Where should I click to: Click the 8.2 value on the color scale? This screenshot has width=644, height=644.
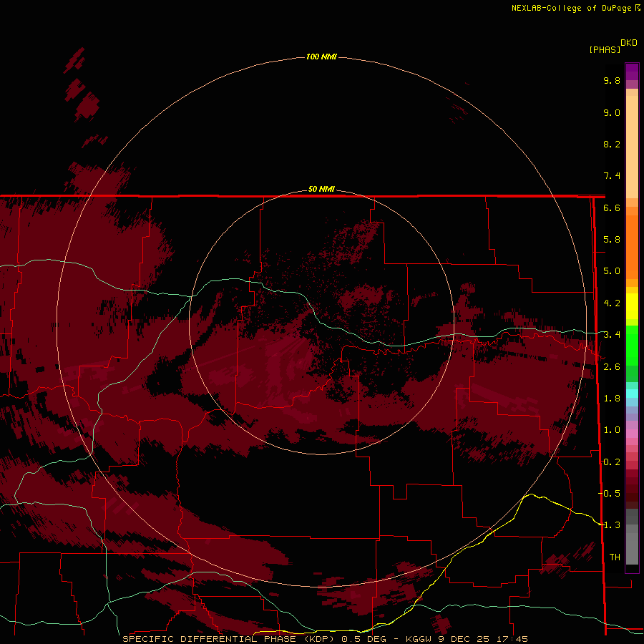coord(612,144)
